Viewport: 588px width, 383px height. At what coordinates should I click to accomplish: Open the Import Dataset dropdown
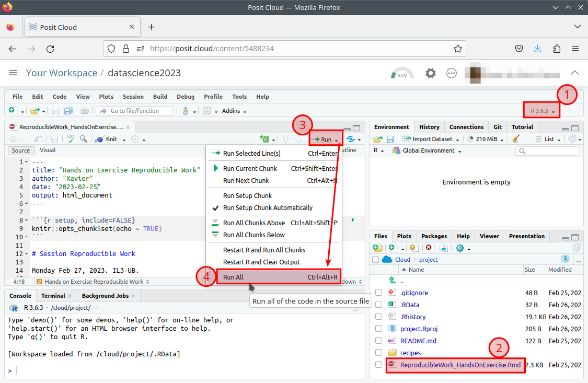[431, 139]
